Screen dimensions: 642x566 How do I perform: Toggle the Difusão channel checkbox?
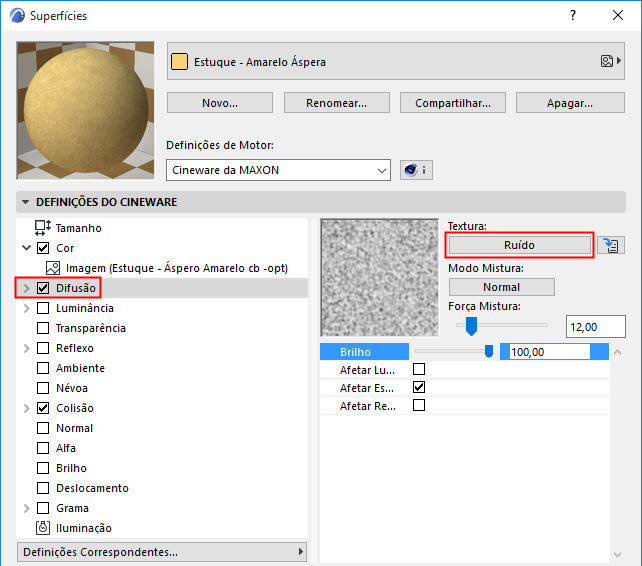[43, 288]
